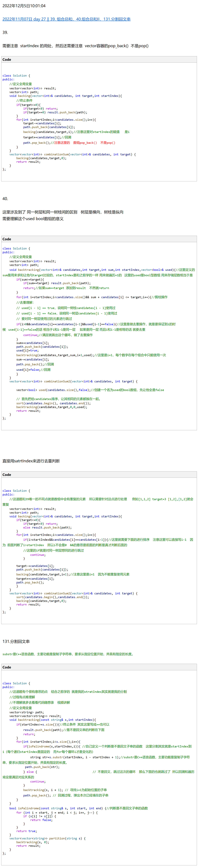This screenshot has height=868, width=198.
Task: Click the note about vector容器的pop_back()
Action: coord(116,46)
